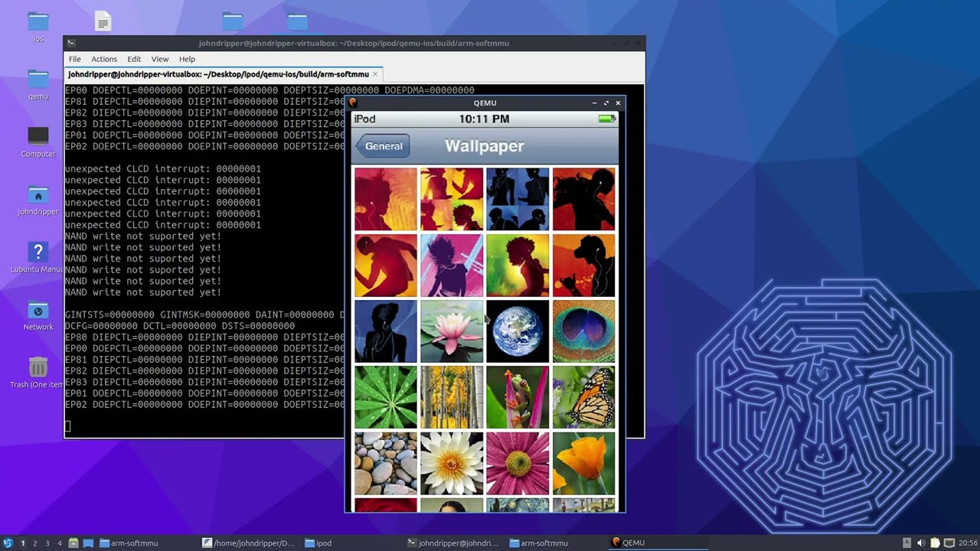
Task: Tap the General back button
Action: click(x=383, y=146)
